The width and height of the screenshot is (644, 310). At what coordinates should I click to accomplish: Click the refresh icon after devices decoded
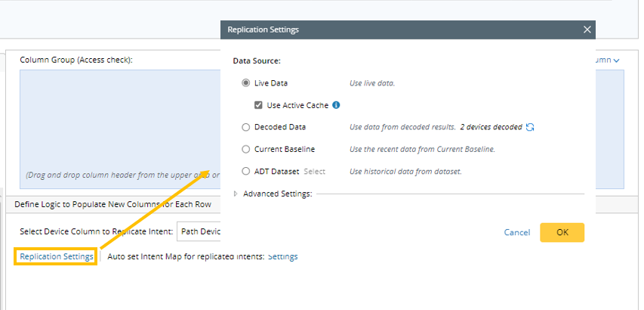[x=530, y=127]
